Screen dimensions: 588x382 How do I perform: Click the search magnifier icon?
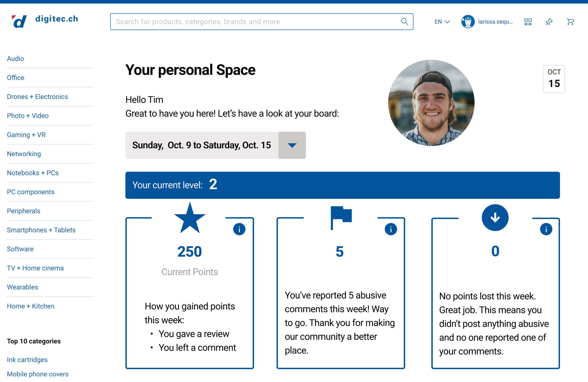point(404,22)
